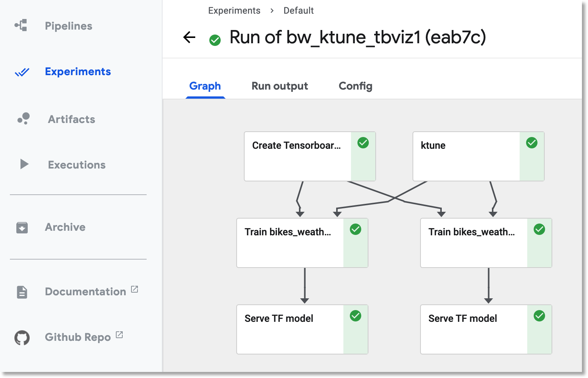Click the Documentation file icon

tap(22, 292)
